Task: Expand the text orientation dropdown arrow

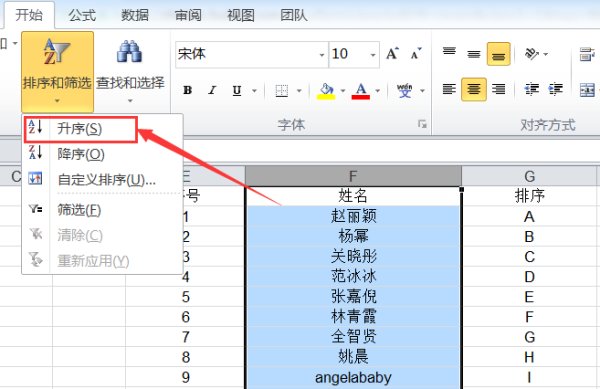Action: (x=545, y=54)
